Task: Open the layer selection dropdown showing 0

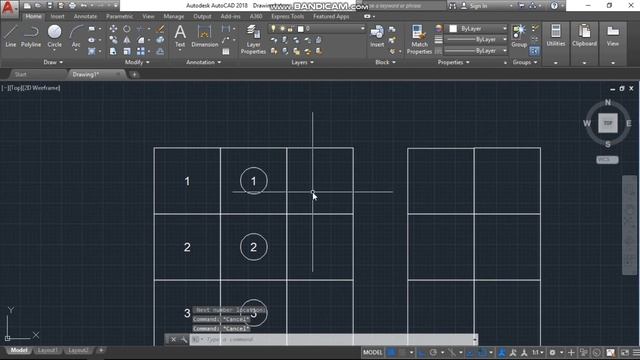Action: pyautogui.click(x=317, y=29)
